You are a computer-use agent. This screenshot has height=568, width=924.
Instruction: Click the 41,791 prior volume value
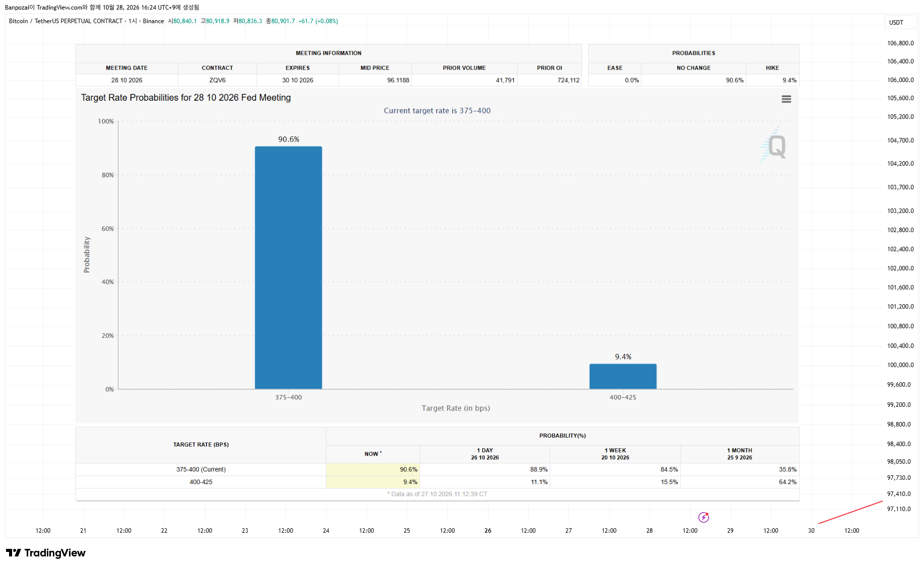tap(505, 80)
